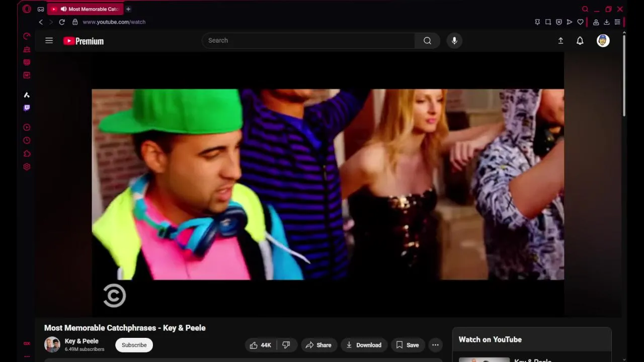Open the send/flow arrow icon

pyautogui.click(x=570, y=22)
